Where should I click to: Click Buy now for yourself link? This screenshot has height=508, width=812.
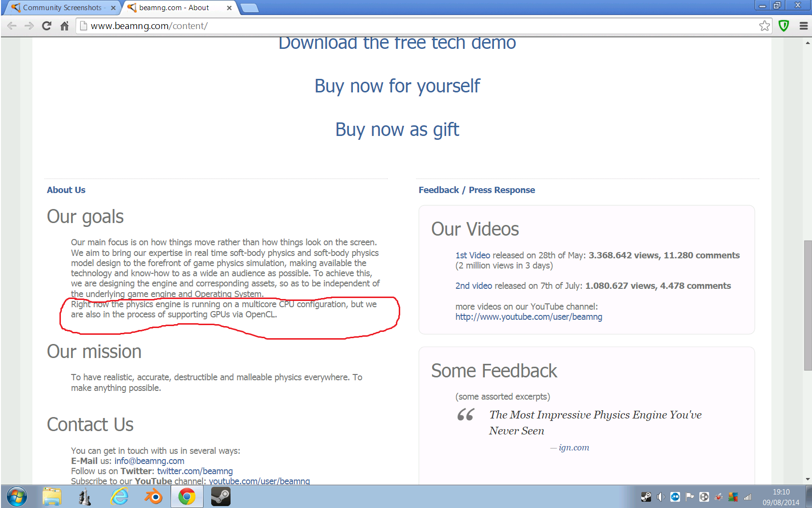pos(397,86)
